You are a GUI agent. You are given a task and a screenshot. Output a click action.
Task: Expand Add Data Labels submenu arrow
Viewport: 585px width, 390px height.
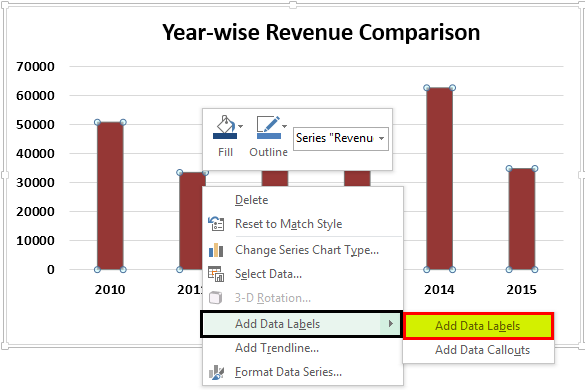(x=391, y=324)
